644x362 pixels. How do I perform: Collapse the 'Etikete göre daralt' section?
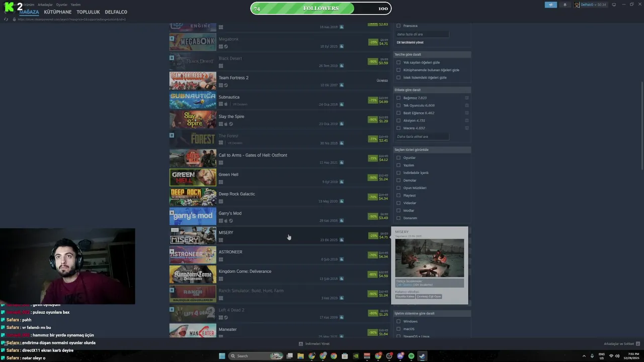point(432,90)
